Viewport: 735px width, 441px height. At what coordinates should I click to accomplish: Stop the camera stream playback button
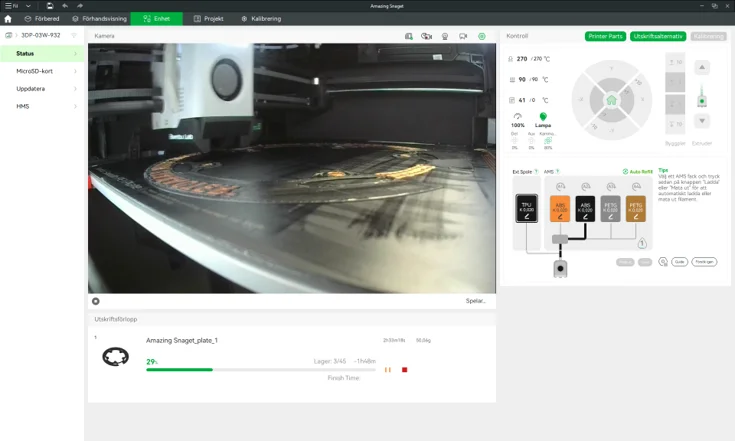tap(96, 301)
